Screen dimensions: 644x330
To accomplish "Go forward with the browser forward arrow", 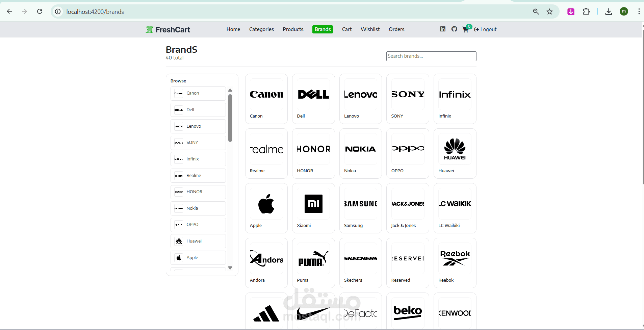I will click(x=24, y=11).
